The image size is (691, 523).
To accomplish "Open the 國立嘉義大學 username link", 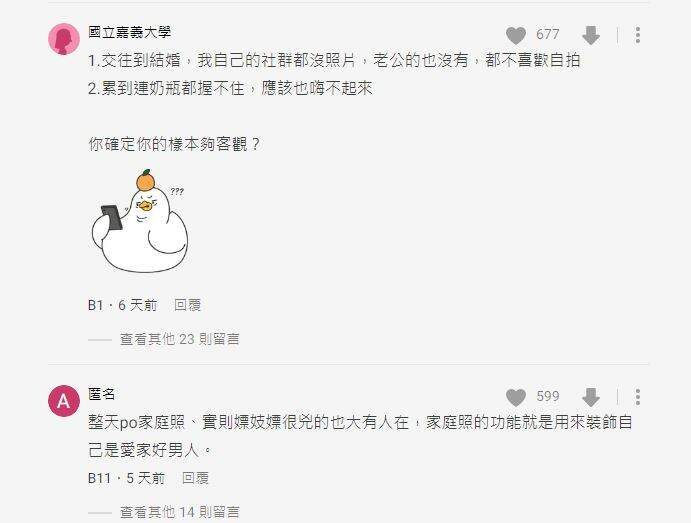I will click(x=130, y=32).
